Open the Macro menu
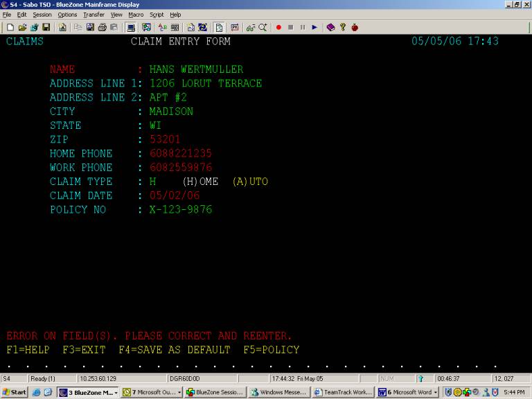Image resolution: width=532 pixels, height=399 pixels. [x=136, y=15]
